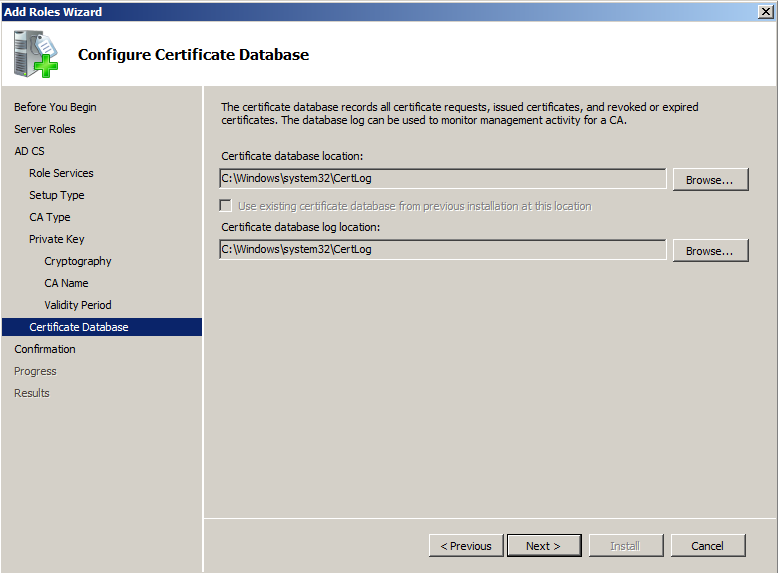Go back with the Previous button
Viewport: 778px width, 573px height.
465,545
